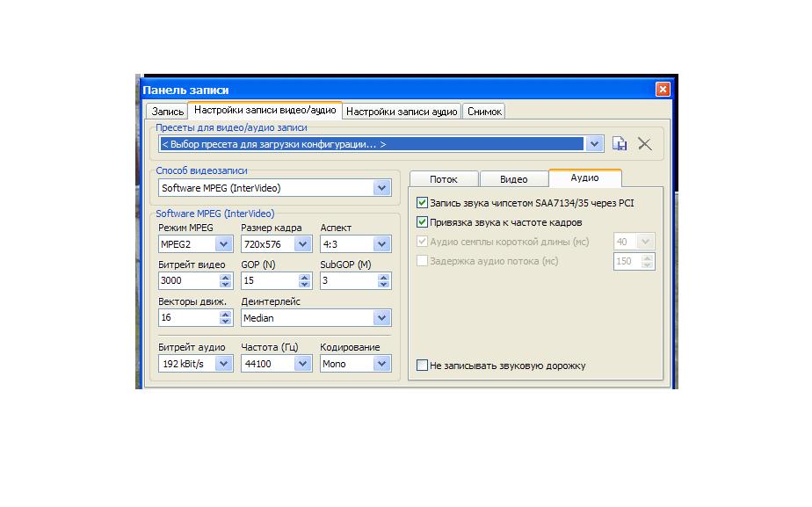Uncheck Привязка звука к частоте кадров
The width and height of the screenshot is (812, 507).
coord(423,222)
